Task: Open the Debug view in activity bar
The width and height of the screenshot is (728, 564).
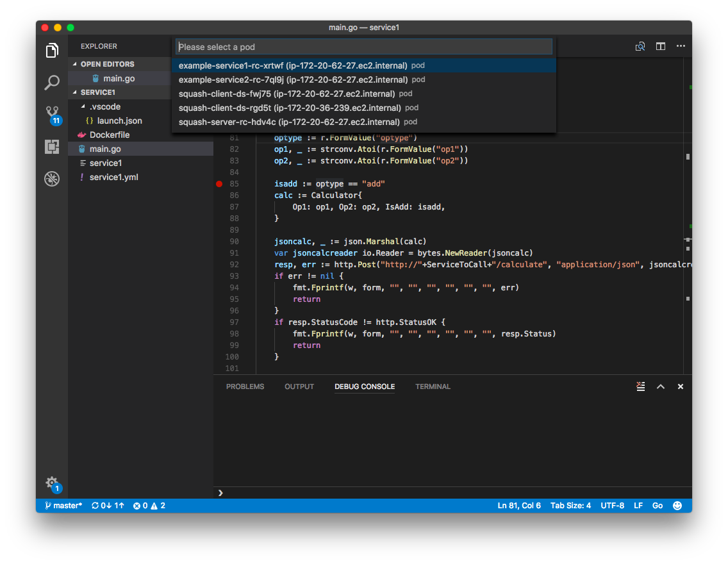Action: point(52,179)
